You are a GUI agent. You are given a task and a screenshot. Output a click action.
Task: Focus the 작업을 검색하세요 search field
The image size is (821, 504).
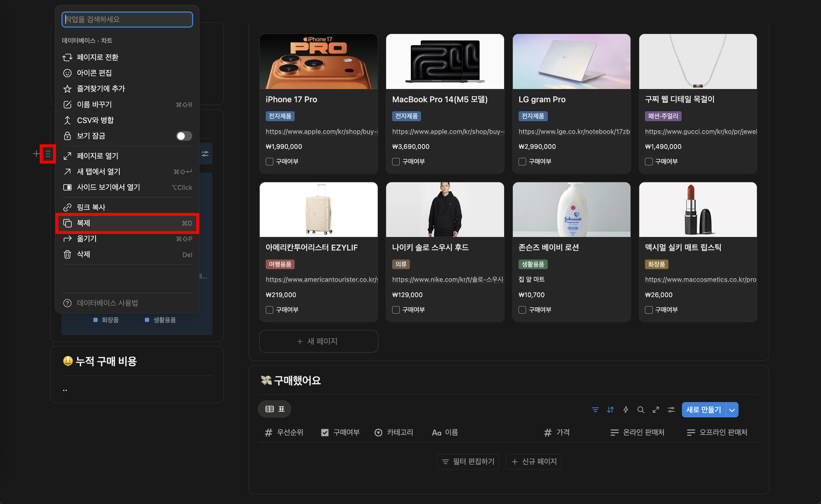[x=127, y=19]
